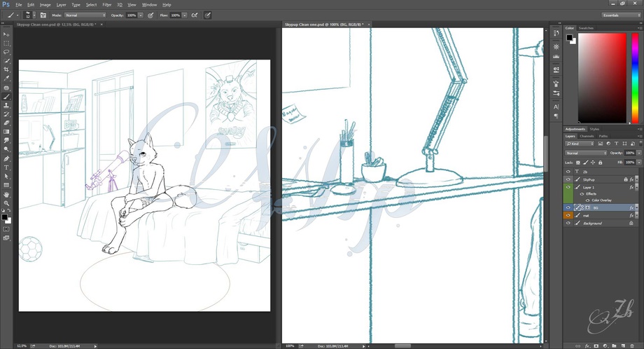
Task: Switch to the Swatches tab
Action: coord(586,28)
